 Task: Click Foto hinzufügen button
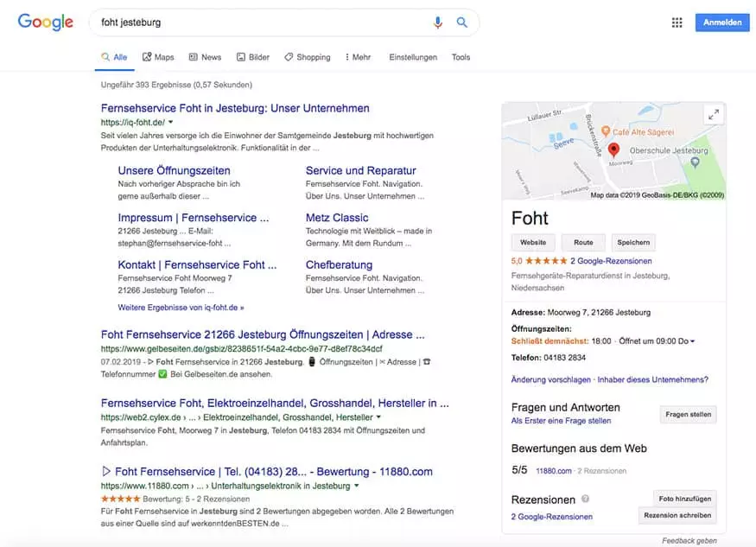click(x=684, y=499)
